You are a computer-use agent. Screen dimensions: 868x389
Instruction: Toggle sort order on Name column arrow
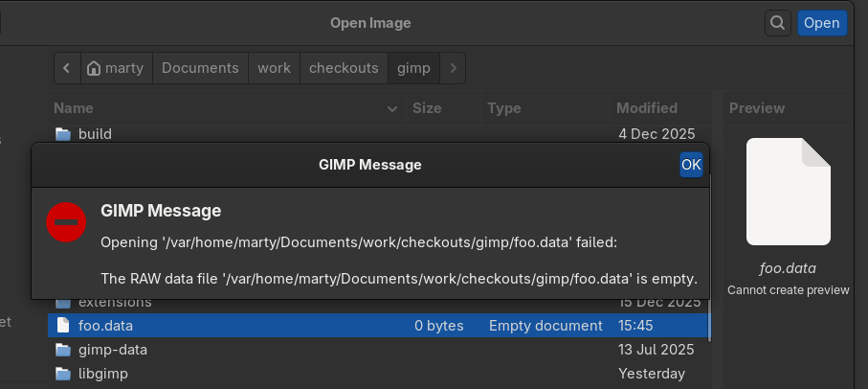click(x=391, y=109)
